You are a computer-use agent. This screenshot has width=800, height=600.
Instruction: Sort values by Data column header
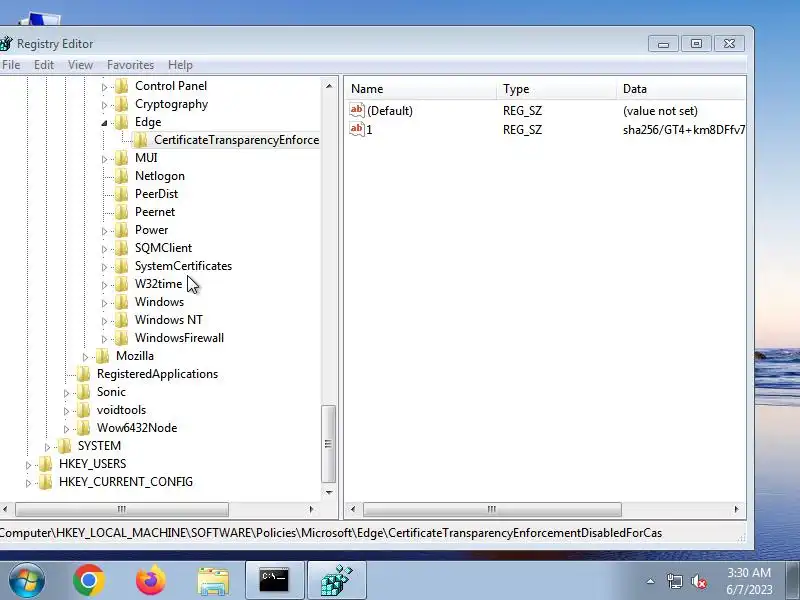tap(681, 89)
